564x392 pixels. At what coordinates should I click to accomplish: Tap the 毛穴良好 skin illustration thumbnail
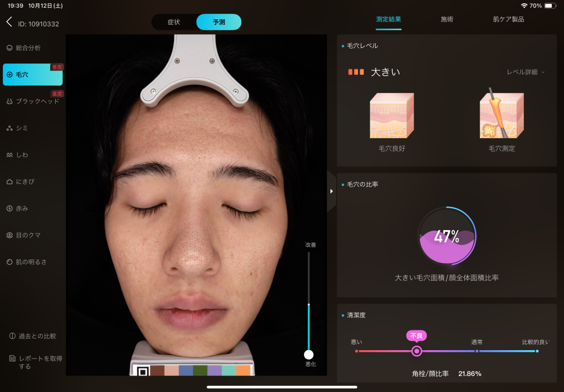point(392,116)
